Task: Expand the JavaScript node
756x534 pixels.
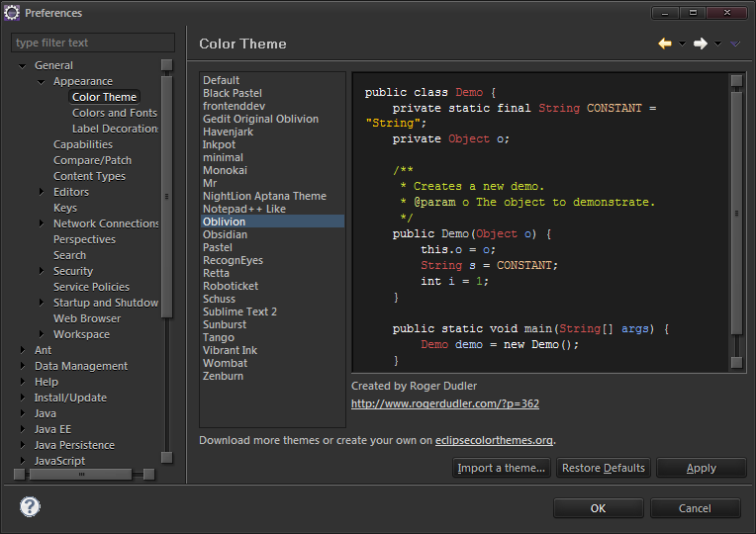Action: click(x=23, y=461)
